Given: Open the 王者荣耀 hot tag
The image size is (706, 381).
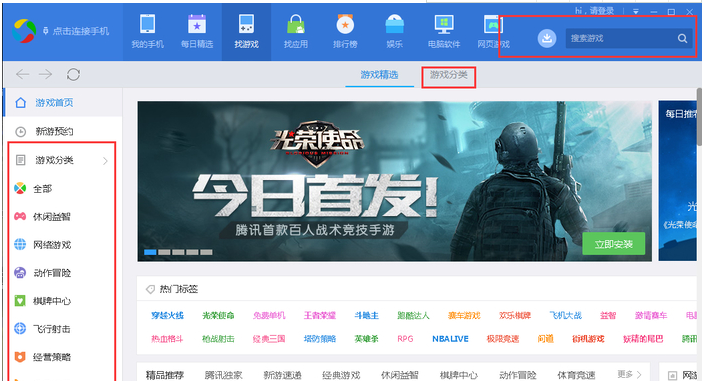Looking at the screenshot, I should (320, 315).
